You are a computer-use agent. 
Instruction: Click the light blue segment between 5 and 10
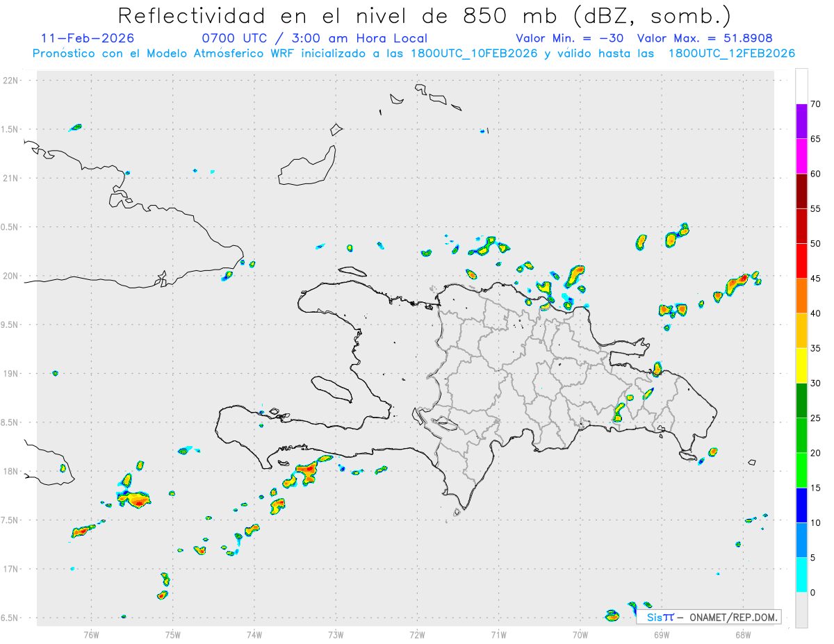click(801, 540)
